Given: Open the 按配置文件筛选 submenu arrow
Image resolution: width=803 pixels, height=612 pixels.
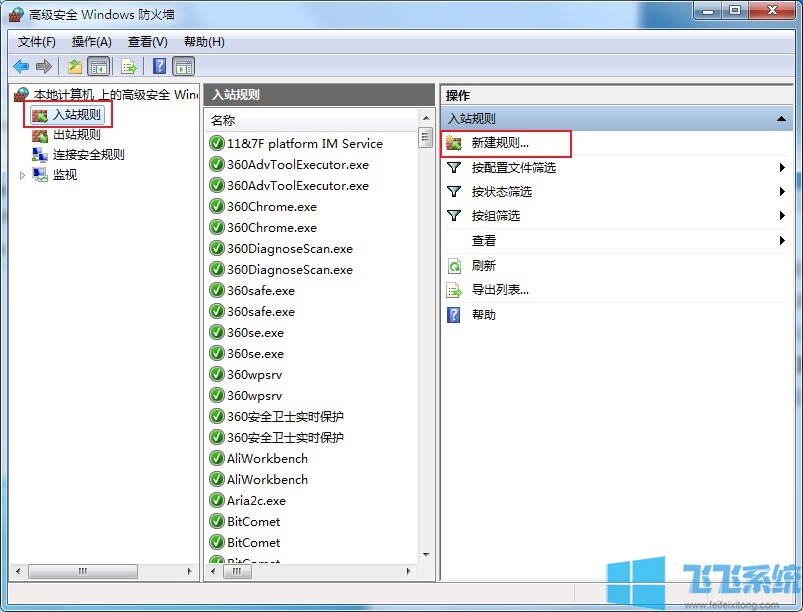Looking at the screenshot, I should 783,168.
